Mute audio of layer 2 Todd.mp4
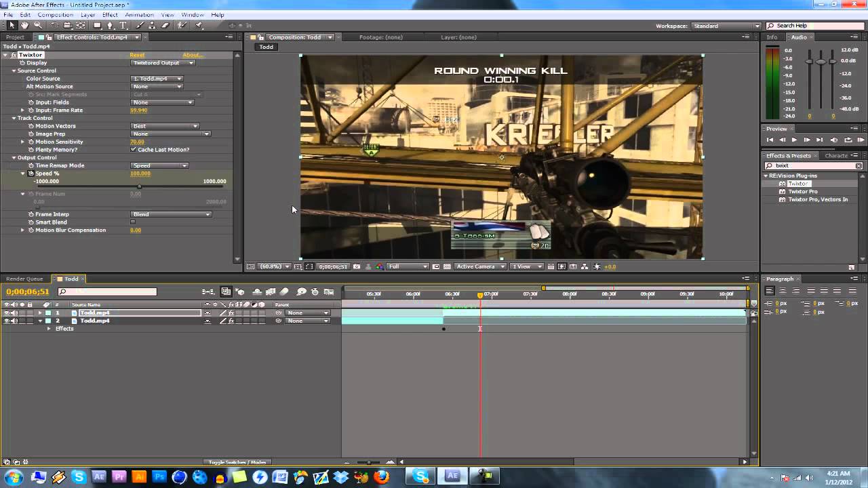This screenshot has height=488, width=868. pos(14,321)
